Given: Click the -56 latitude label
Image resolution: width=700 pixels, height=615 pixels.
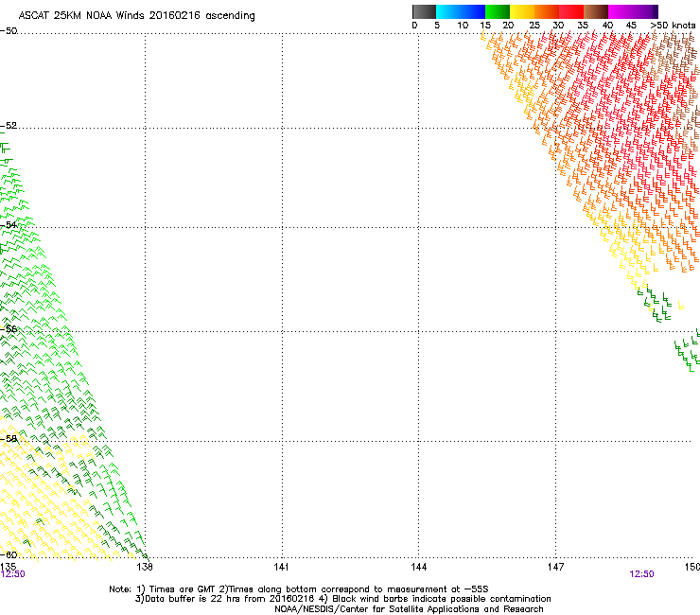Looking at the screenshot, I should (9, 329).
